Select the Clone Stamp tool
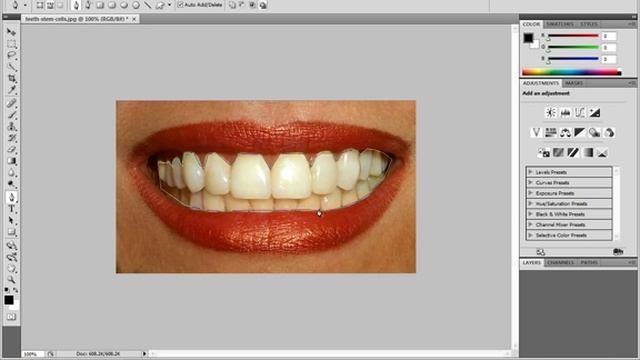Viewport: 640px width, 360px height. click(11, 127)
